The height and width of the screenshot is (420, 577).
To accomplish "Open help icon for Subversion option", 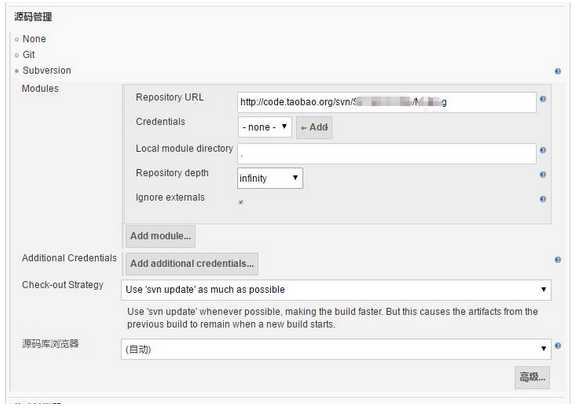I will (x=558, y=71).
